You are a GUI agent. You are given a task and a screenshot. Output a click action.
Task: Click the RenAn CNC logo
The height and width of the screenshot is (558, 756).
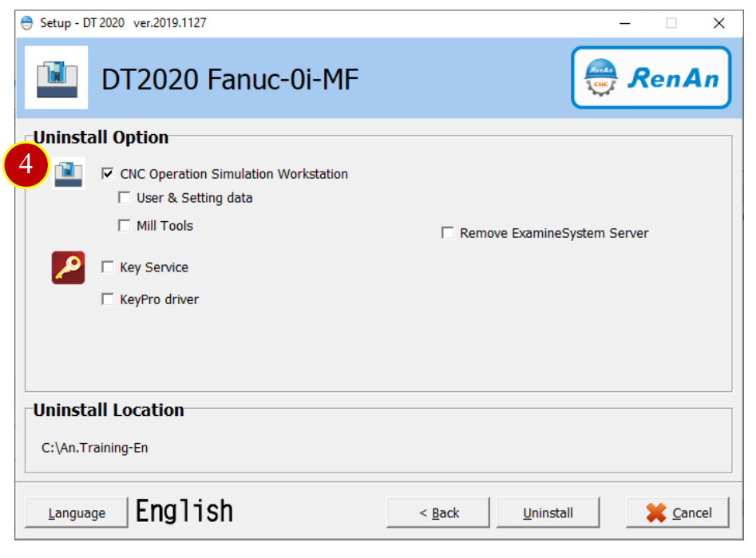[x=651, y=77]
